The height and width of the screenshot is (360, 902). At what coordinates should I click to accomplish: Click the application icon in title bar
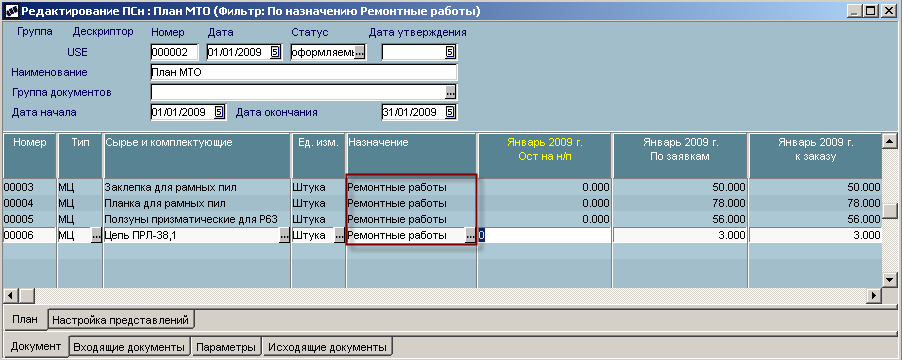12,11
